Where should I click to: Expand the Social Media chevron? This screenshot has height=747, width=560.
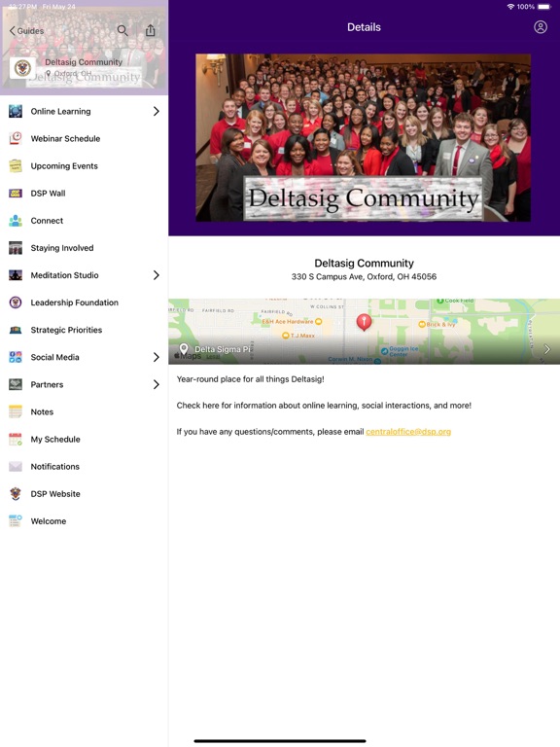tap(157, 357)
